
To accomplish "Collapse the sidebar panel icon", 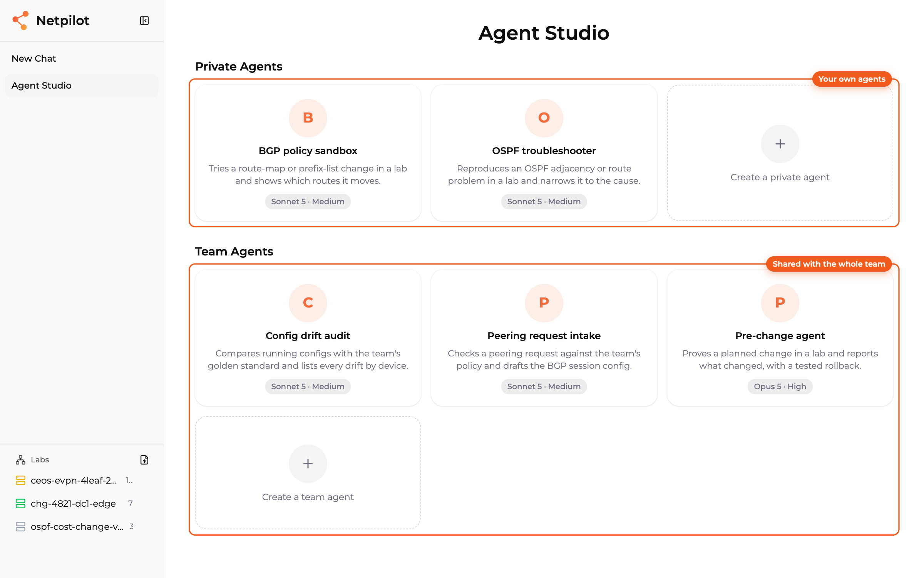I will (x=144, y=20).
